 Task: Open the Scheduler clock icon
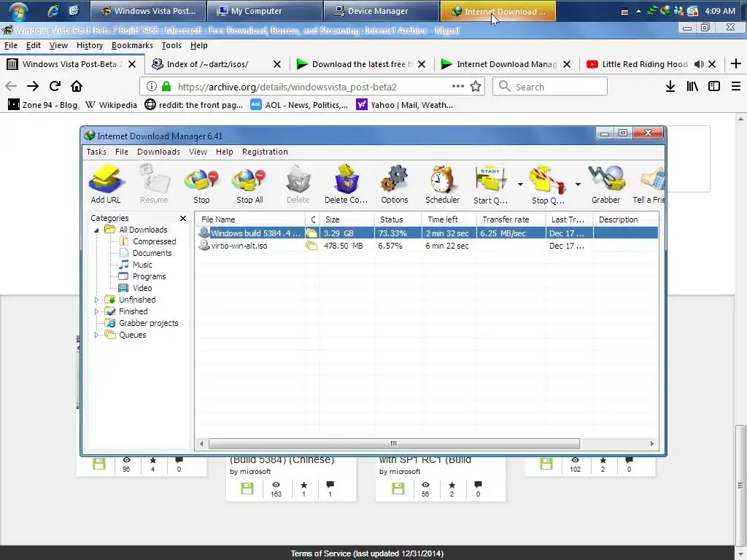point(443,184)
